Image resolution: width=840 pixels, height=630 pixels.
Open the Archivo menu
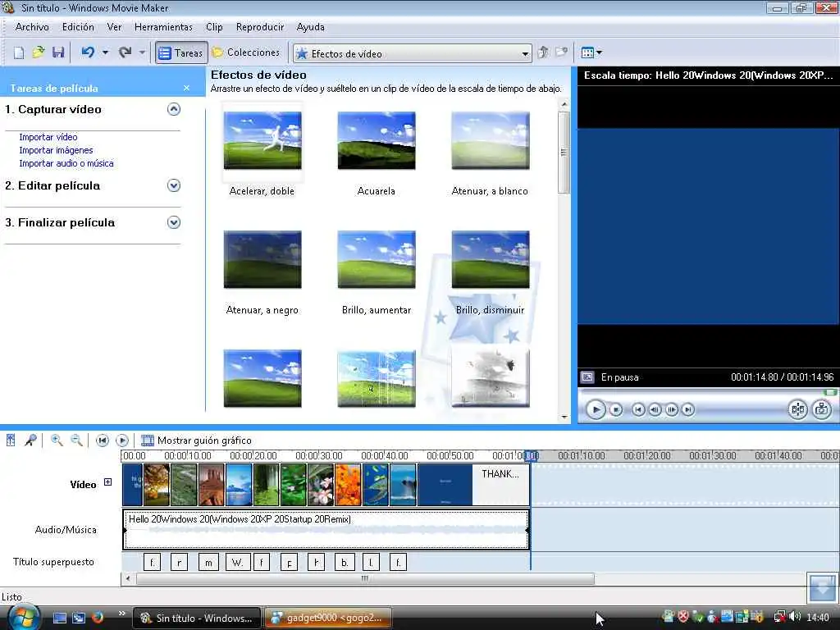click(x=32, y=27)
